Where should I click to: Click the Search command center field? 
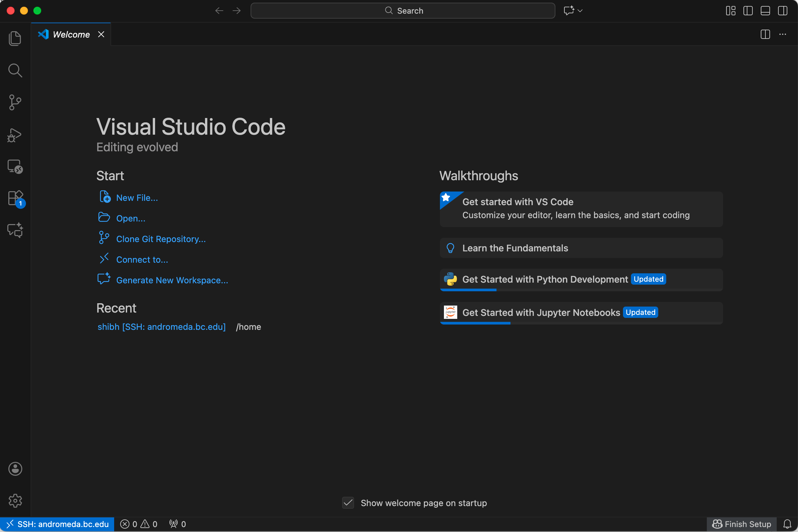coord(403,11)
